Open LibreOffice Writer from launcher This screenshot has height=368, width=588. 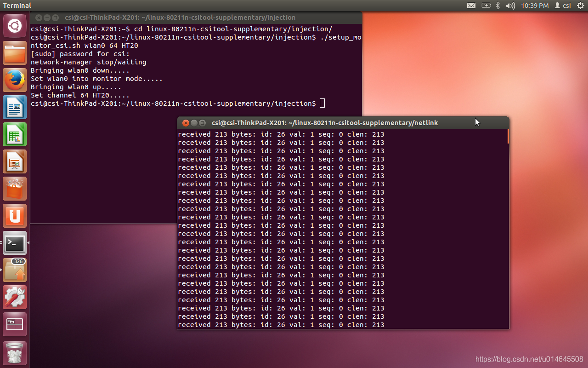tap(15, 107)
